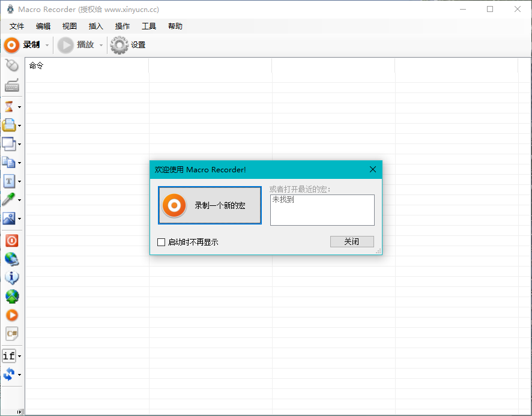Viewport: 532px width, 416px height.
Task: Open the 工具 menu
Action: tap(149, 26)
